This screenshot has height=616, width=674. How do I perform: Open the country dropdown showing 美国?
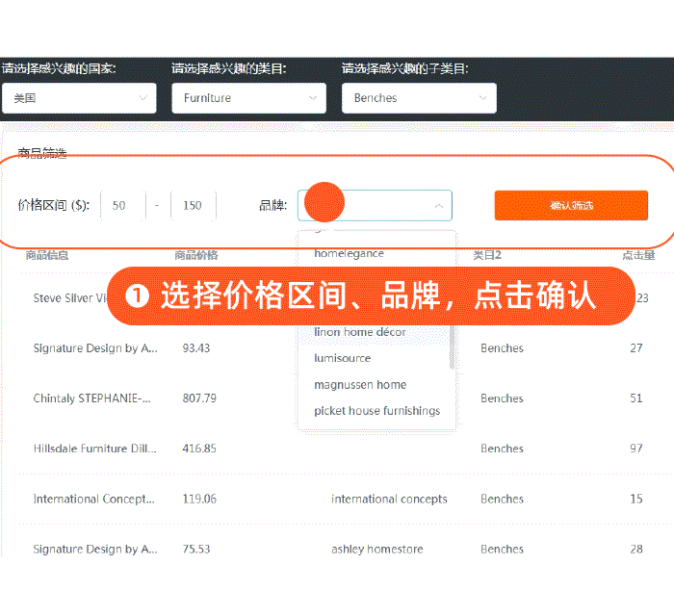click(x=79, y=98)
